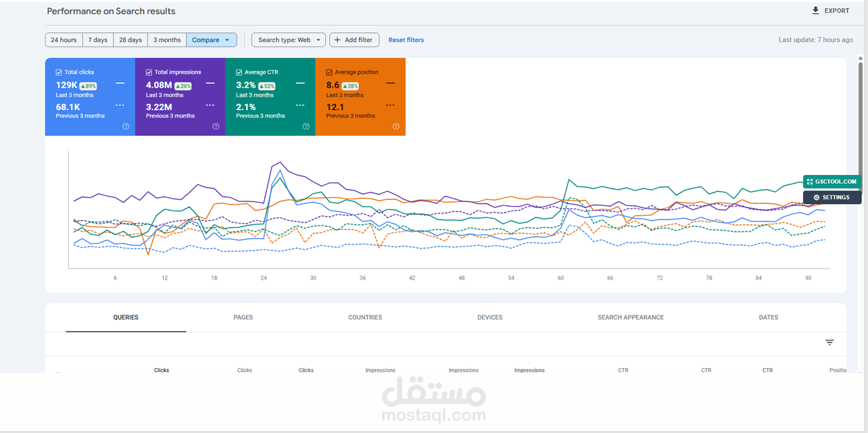The image size is (868, 433).
Task: Click the GSCTOOL.COM expand icon
Action: [810, 182]
